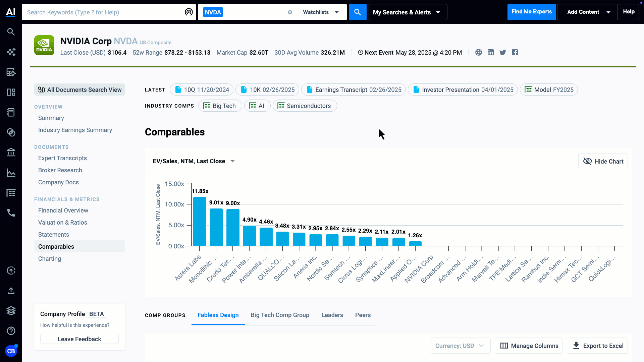Image resolution: width=644 pixels, height=362 pixels.
Task: Hide the comparables chart
Action: coord(603,161)
